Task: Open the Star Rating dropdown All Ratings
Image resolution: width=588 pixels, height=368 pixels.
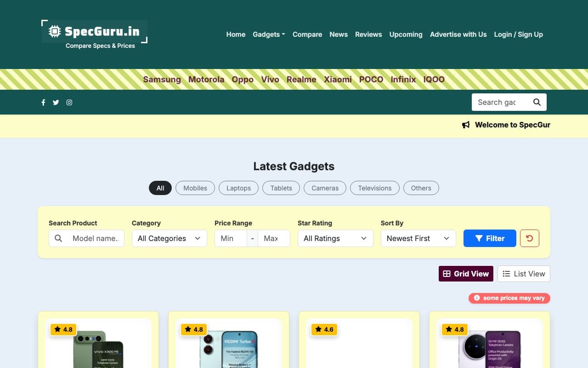Action: pyautogui.click(x=335, y=238)
